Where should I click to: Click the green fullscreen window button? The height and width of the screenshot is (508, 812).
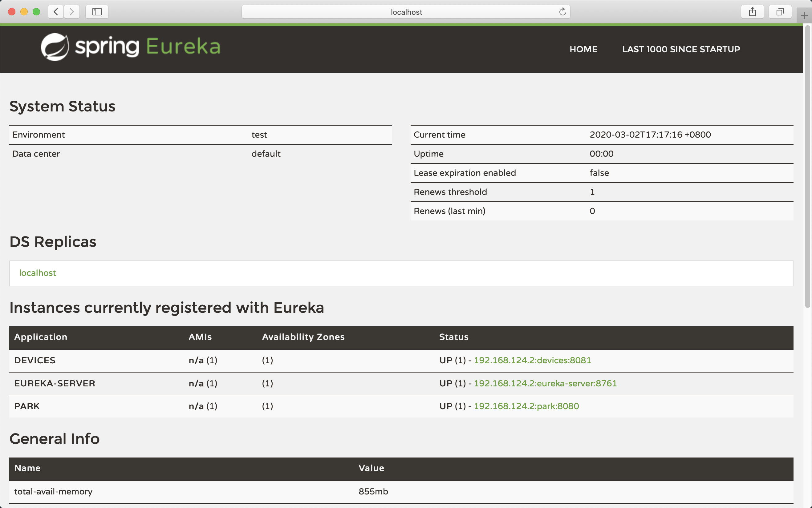click(36, 12)
